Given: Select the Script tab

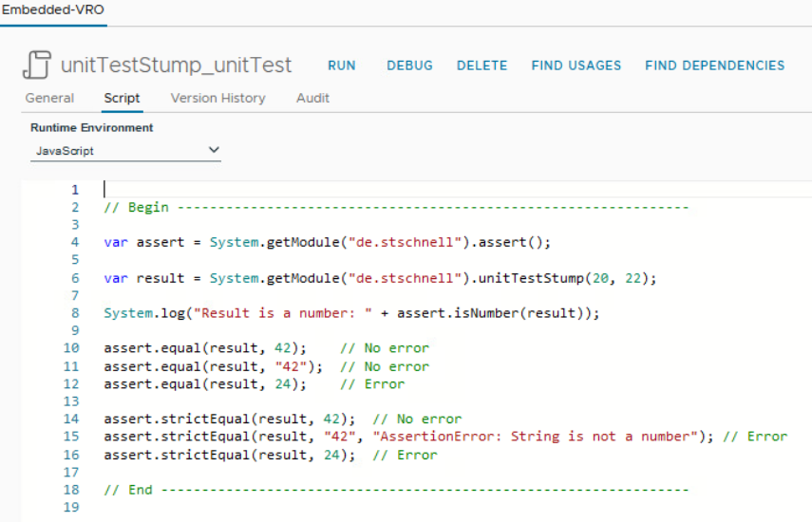Looking at the screenshot, I should tap(122, 98).
